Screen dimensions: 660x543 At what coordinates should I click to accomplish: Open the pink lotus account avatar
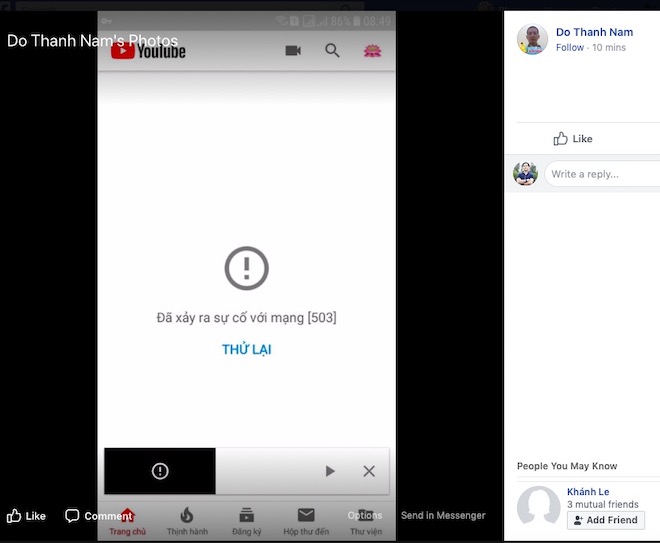(x=372, y=51)
